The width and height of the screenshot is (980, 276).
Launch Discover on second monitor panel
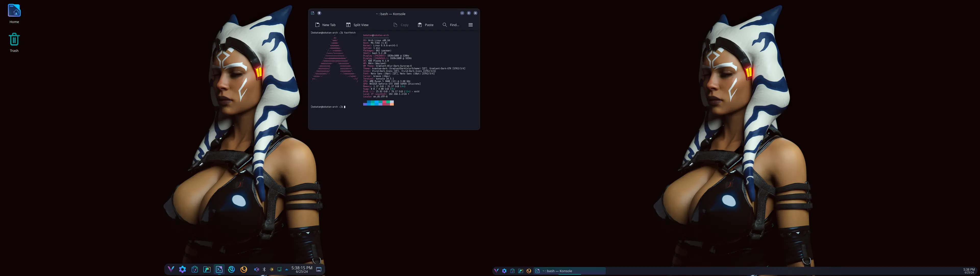click(x=512, y=271)
